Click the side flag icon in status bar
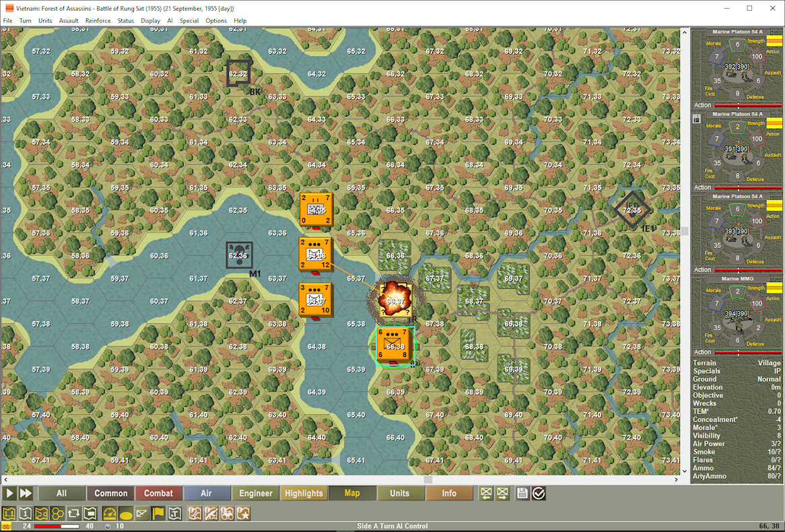 click(7, 526)
